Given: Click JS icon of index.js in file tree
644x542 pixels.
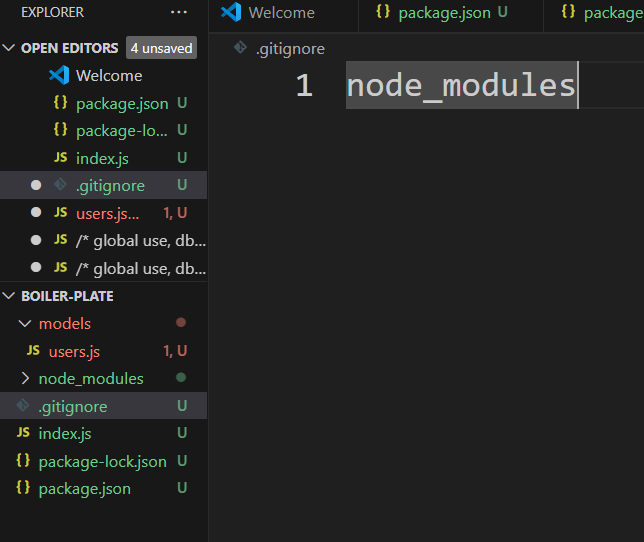Looking at the screenshot, I should [23, 432].
